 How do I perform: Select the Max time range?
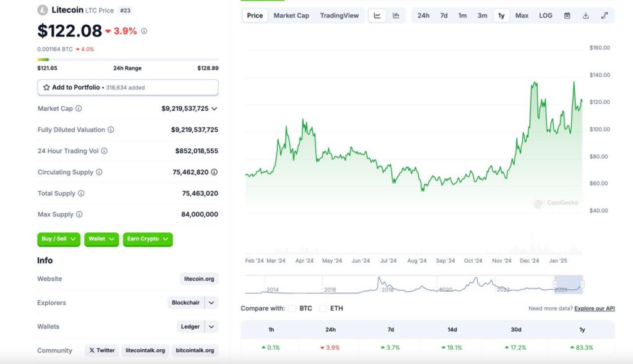pos(522,15)
